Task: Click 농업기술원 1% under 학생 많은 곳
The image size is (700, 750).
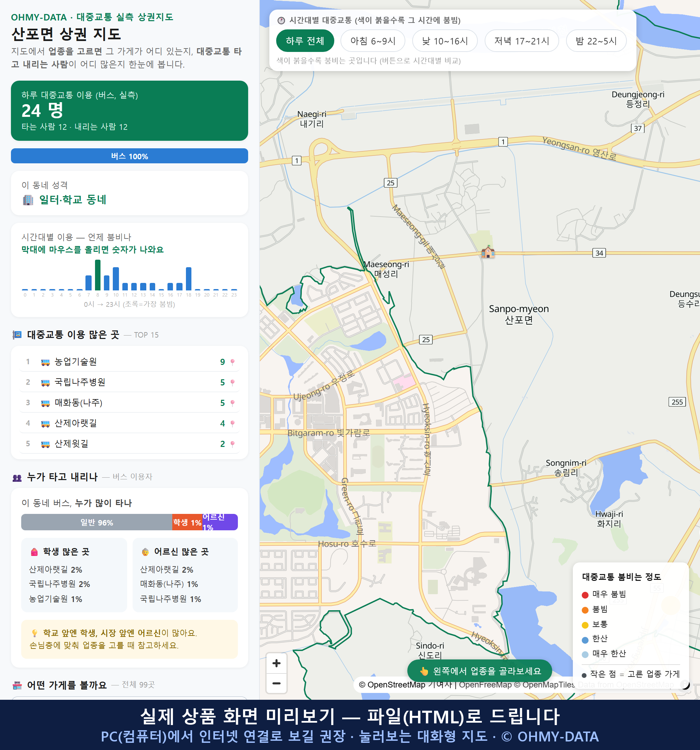Action: (x=55, y=599)
